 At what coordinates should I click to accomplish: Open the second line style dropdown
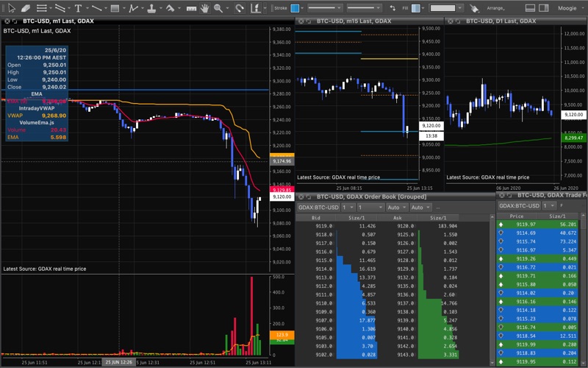tap(364, 8)
